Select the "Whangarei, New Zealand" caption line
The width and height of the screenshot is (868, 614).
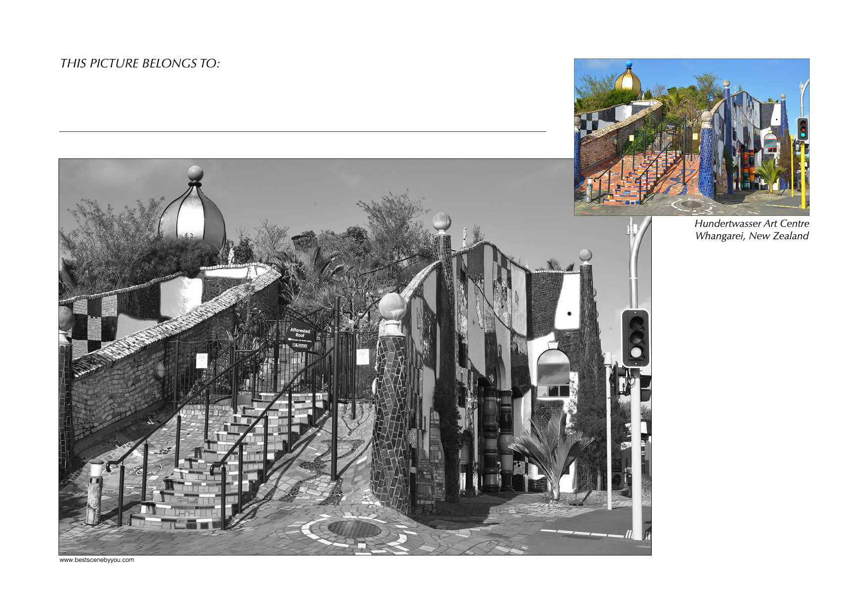(x=751, y=236)
